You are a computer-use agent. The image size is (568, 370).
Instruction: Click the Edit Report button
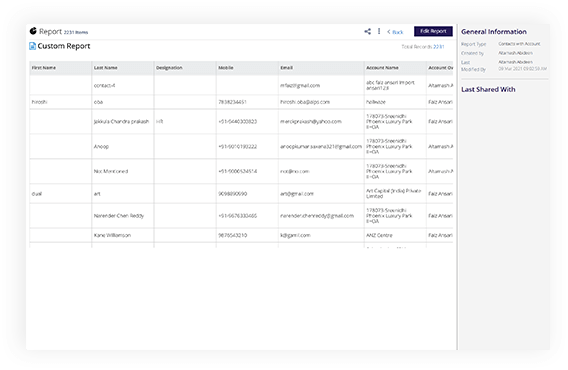click(433, 32)
